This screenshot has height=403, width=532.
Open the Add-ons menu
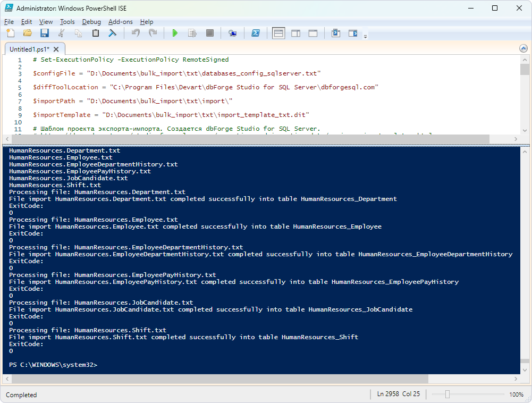(x=121, y=22)
